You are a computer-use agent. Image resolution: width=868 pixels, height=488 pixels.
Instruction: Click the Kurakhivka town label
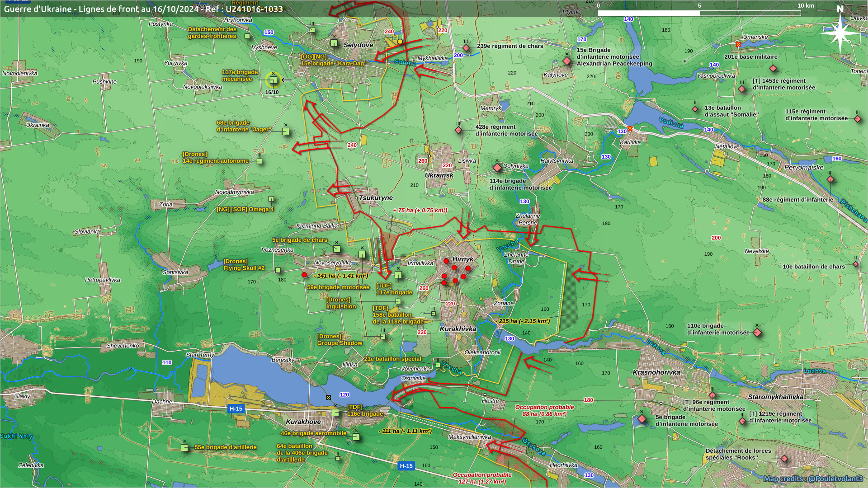pos(458,329)
